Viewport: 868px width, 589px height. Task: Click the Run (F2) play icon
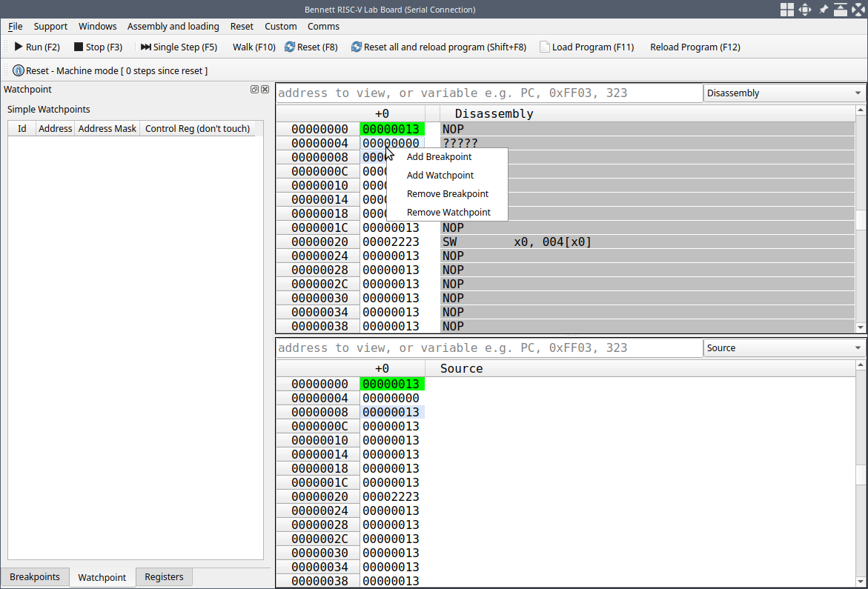tap(19, 47)
